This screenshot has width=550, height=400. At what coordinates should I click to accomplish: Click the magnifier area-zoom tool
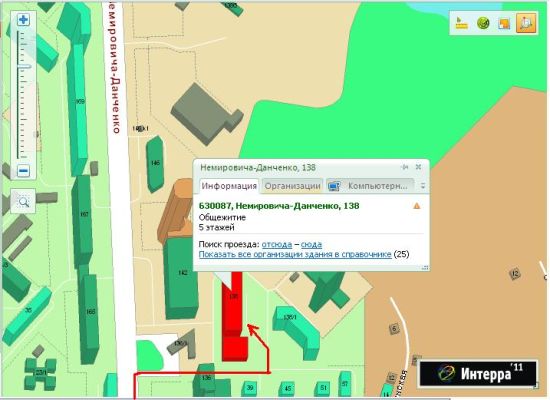23,201
